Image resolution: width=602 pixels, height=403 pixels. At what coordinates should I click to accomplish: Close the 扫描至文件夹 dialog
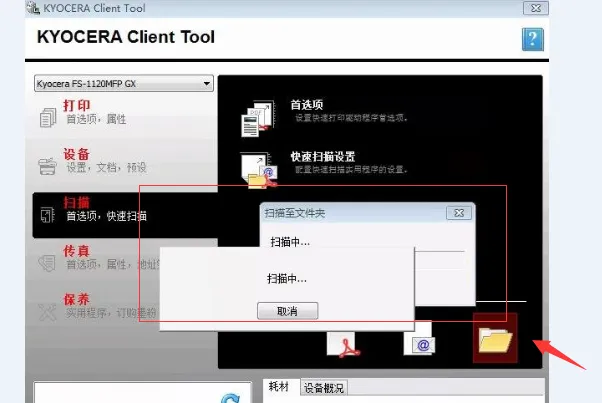[456, 213]
